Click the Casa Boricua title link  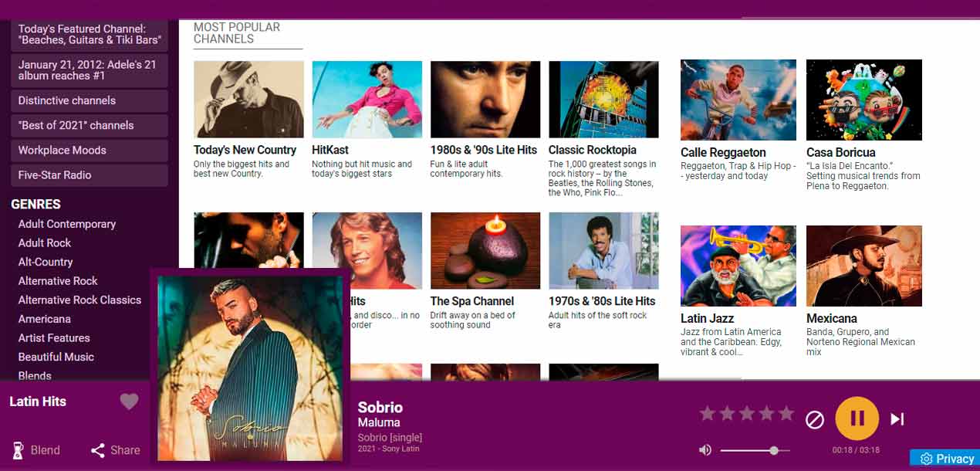pos(841,152)
